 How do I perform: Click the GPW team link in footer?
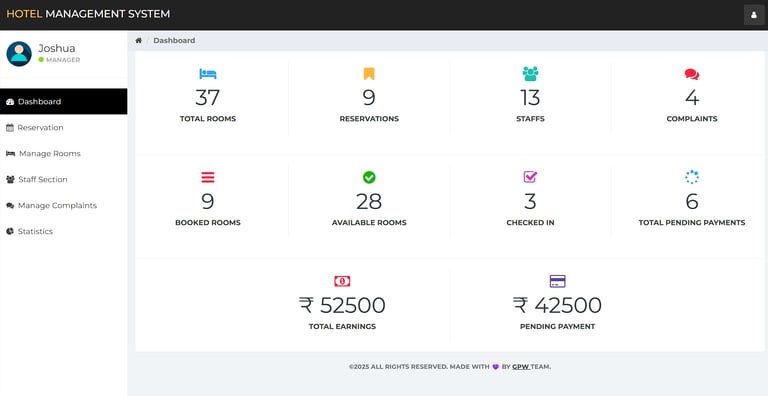click(521, 367)
